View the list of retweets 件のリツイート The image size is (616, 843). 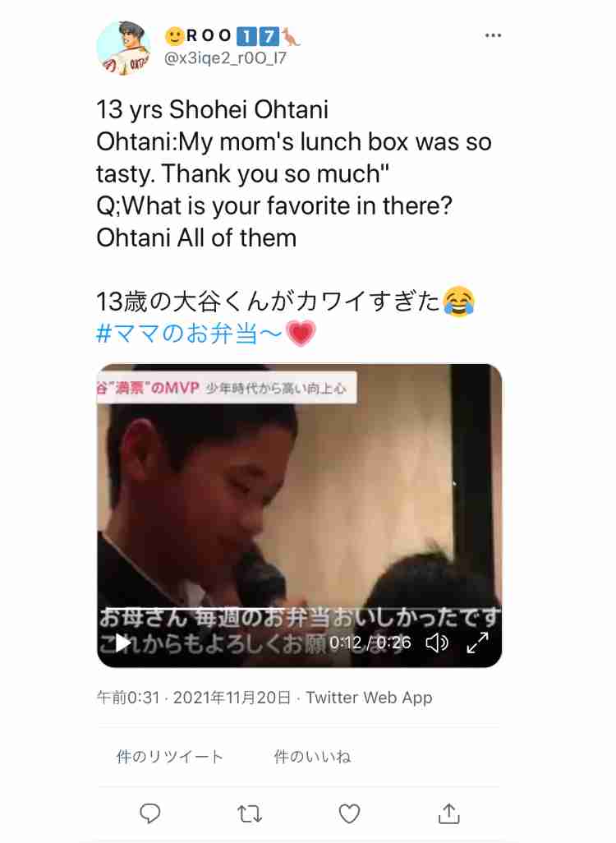[x=170, y=757]
